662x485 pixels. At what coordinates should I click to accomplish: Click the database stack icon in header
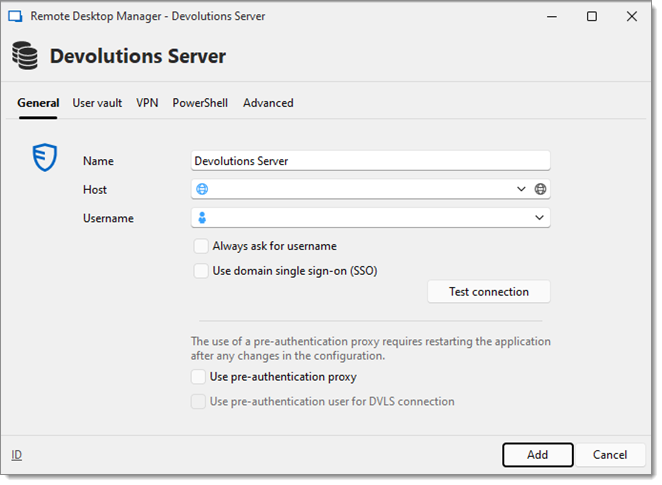pyautogui.click(x=25, y=55)
